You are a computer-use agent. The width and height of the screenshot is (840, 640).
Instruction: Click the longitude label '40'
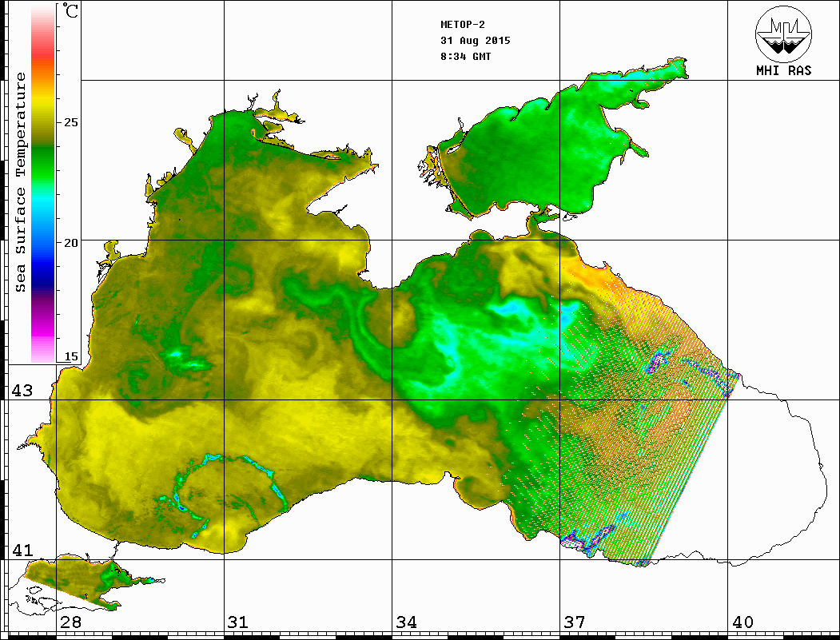[x=742, y=622]
